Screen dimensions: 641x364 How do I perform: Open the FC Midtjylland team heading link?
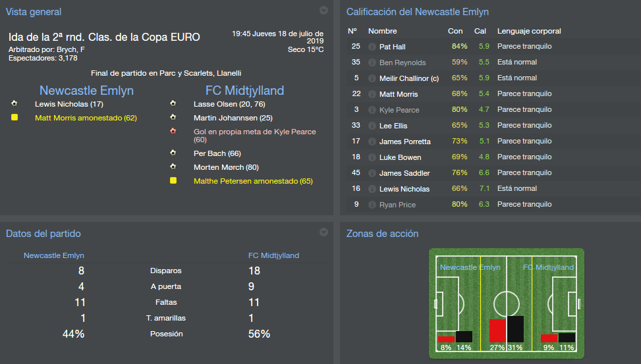(x=244, y=91)
